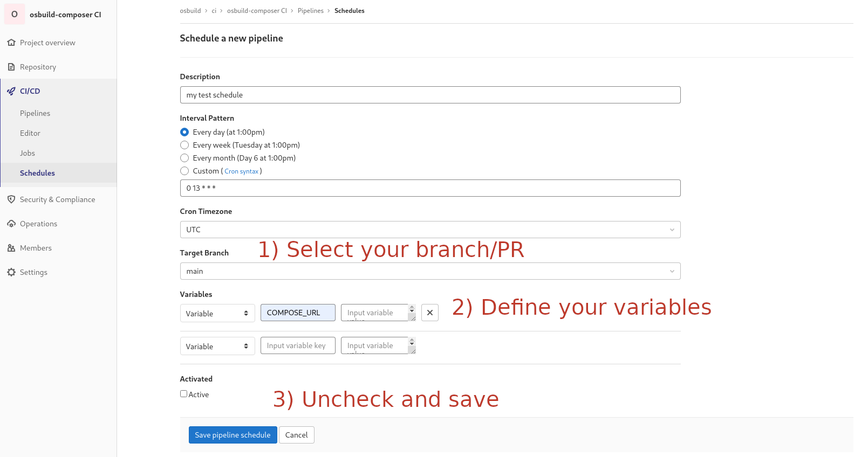Click the Members people icon

tap(11, 248)
